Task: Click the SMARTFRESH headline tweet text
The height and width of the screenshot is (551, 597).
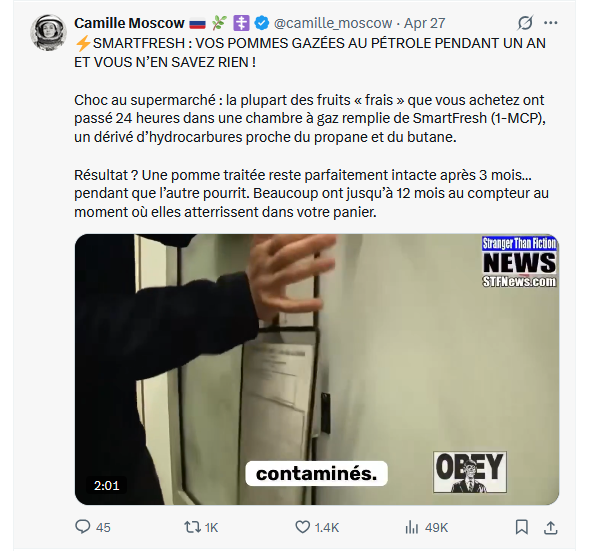Action: [x=310, y=53]
